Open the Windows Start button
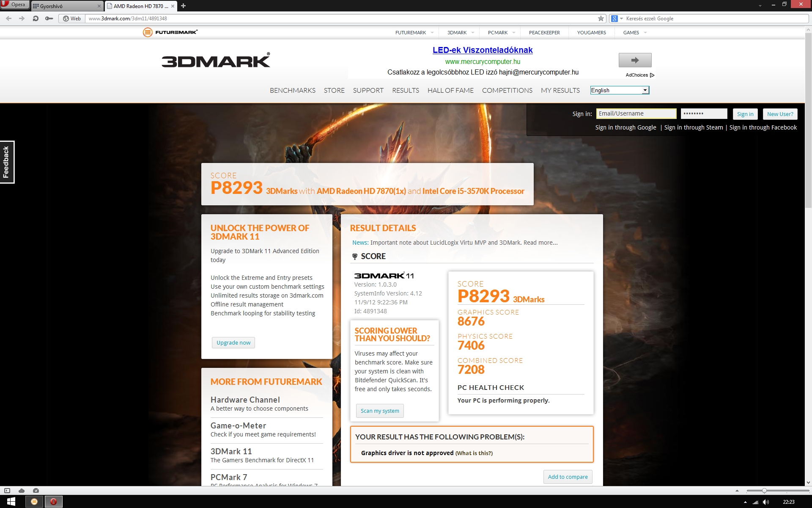The width and height of the screenshot is (812, 508). pos(11,502)
